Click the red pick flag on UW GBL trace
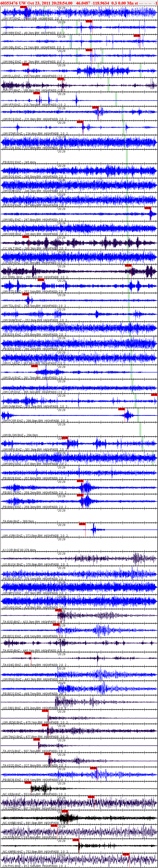Image resolution: width=158 pixels, height=868 pixels. point(137,35)
